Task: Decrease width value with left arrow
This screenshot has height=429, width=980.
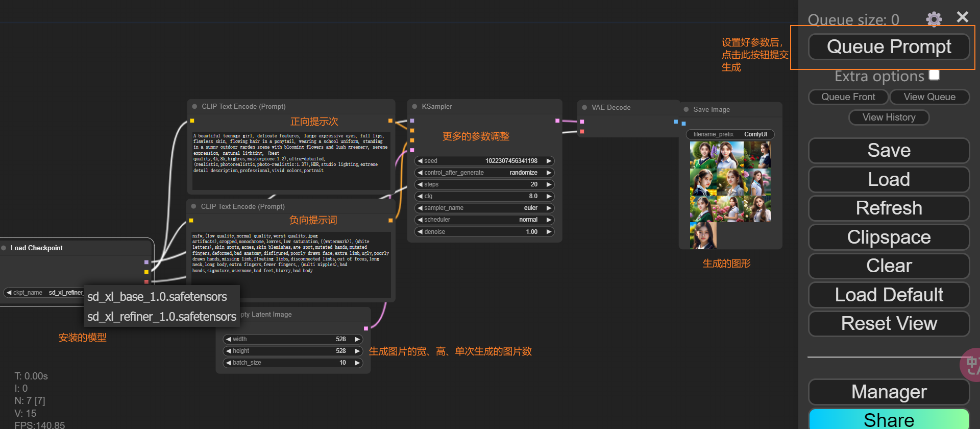Action: (x=228, y=339)
